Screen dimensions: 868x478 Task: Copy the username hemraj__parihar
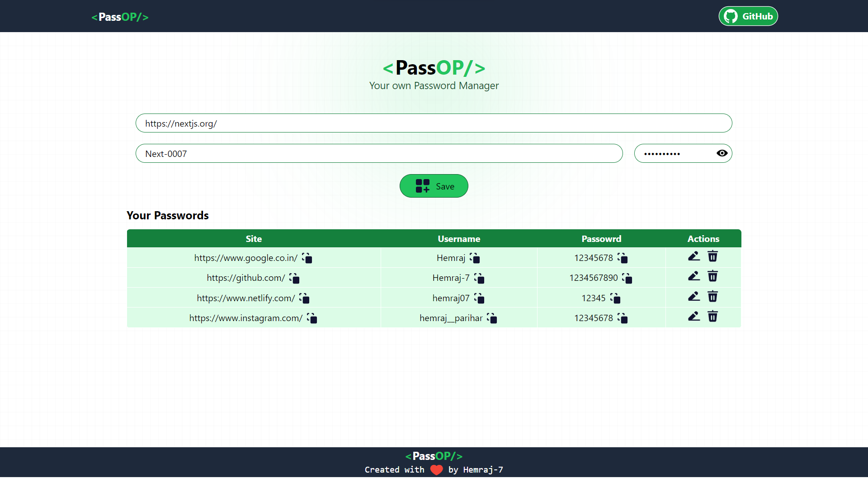tap(492, 318)
